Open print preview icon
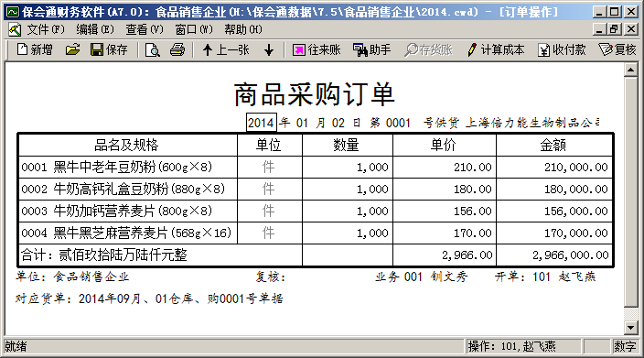 (x=153, y=49)
